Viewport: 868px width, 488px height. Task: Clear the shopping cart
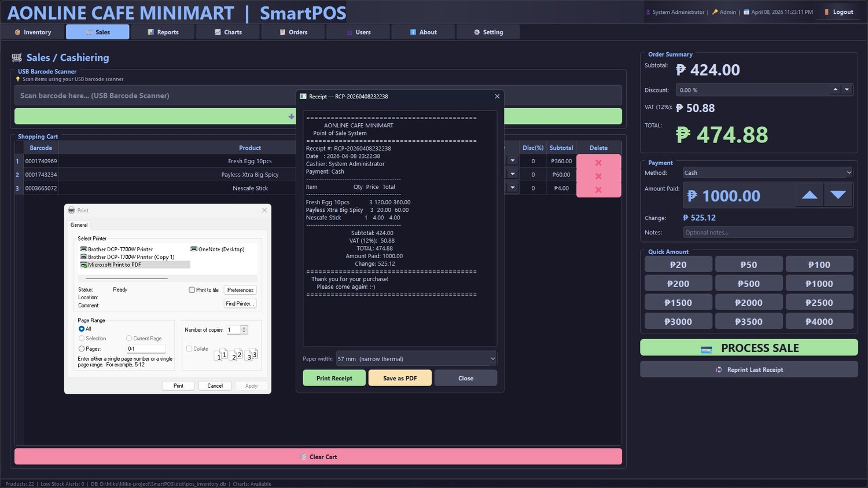tap(318, 457)
